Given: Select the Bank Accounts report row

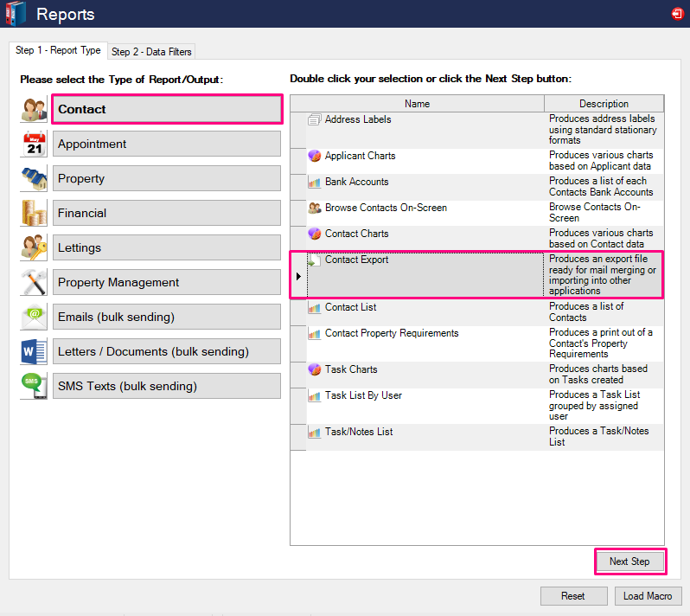Looking at the screenshot, I should coord(356,182).
